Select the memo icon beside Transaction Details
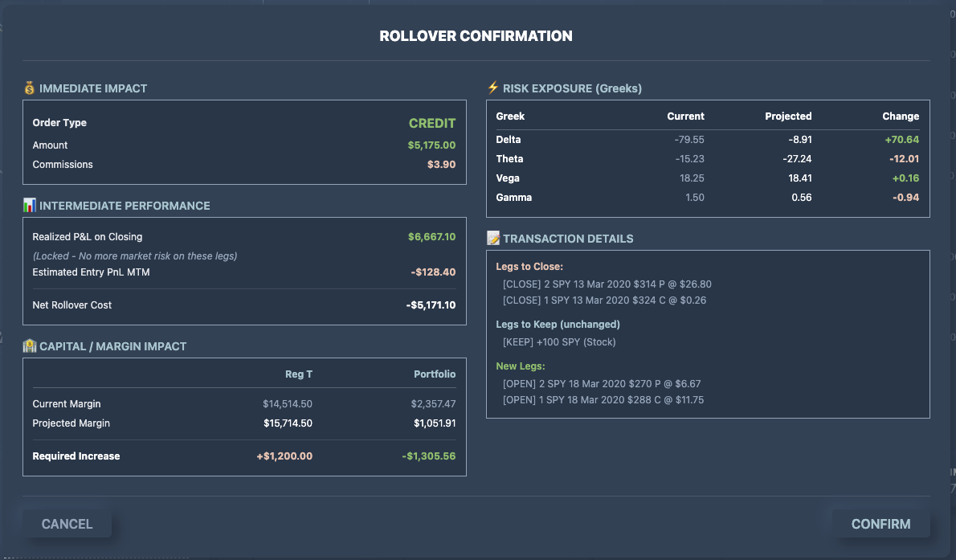The width and height of the screenshot is (956, 560). click(492, 238)
